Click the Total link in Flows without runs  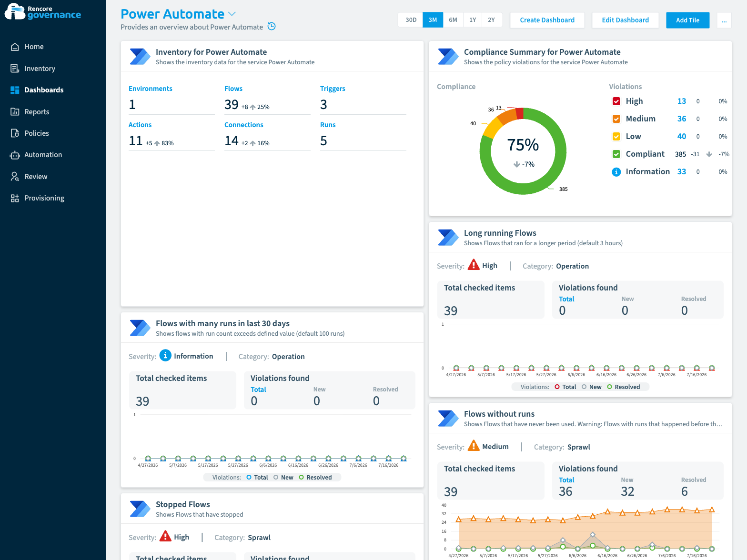click(566, 480)
